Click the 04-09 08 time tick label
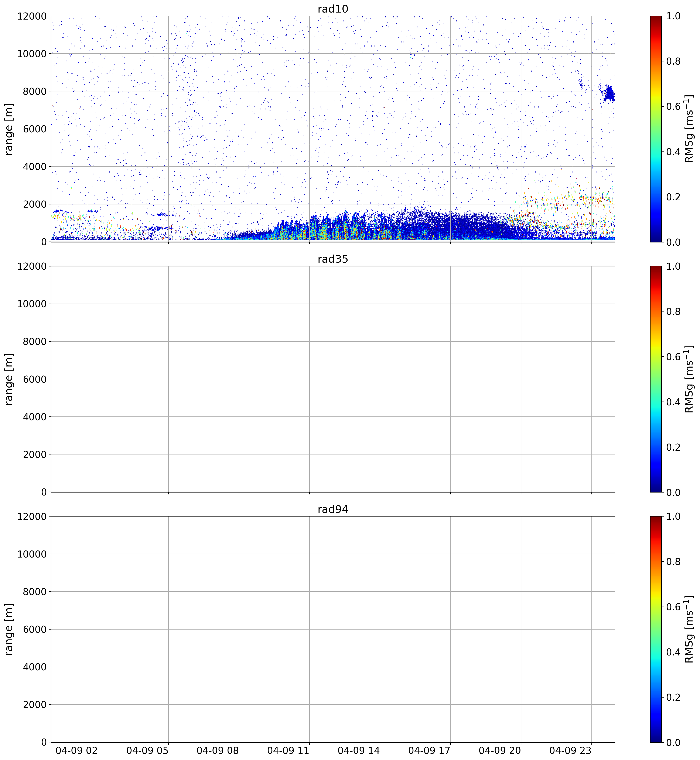700x760 pixels. 217,750
